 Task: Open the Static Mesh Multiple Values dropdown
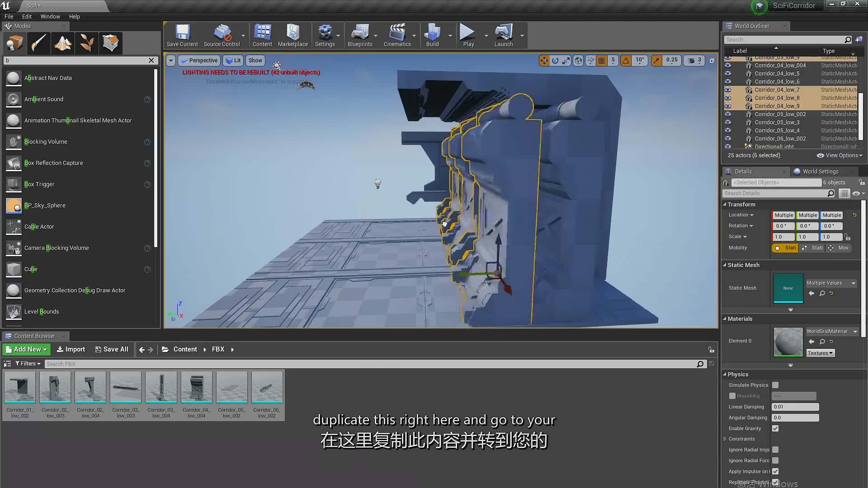click(831, 283)
